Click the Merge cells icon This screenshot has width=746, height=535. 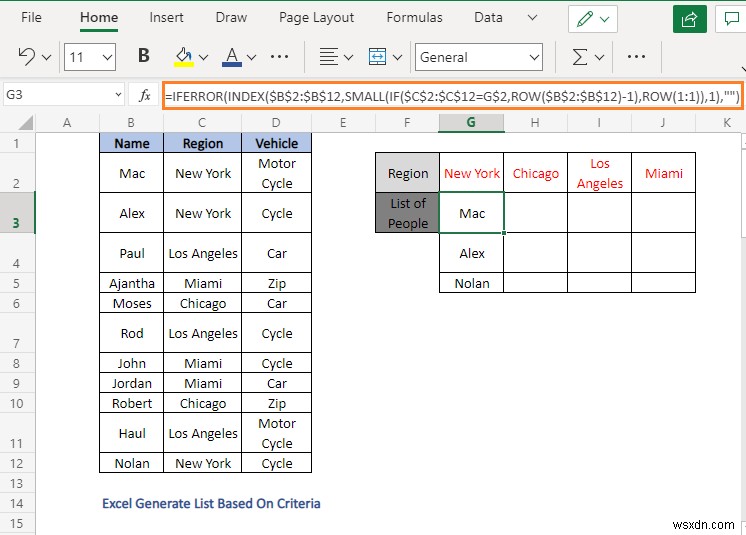click(377, 57)
